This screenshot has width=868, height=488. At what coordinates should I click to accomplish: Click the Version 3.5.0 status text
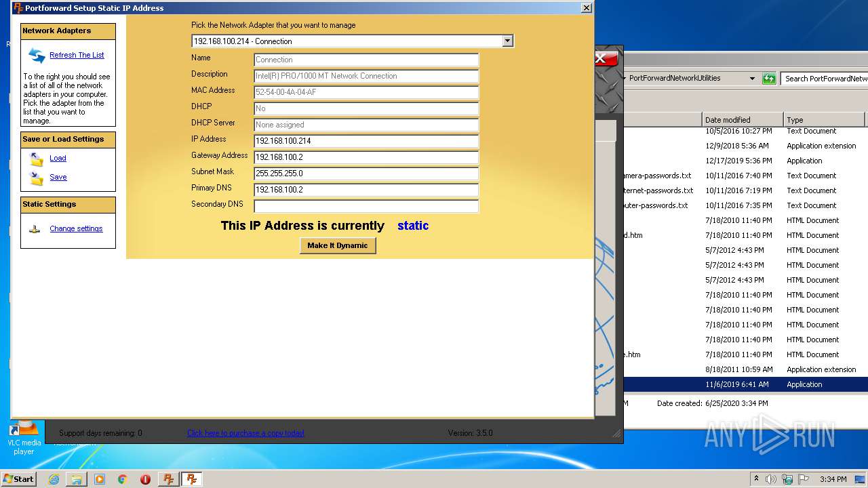point(470,433)
